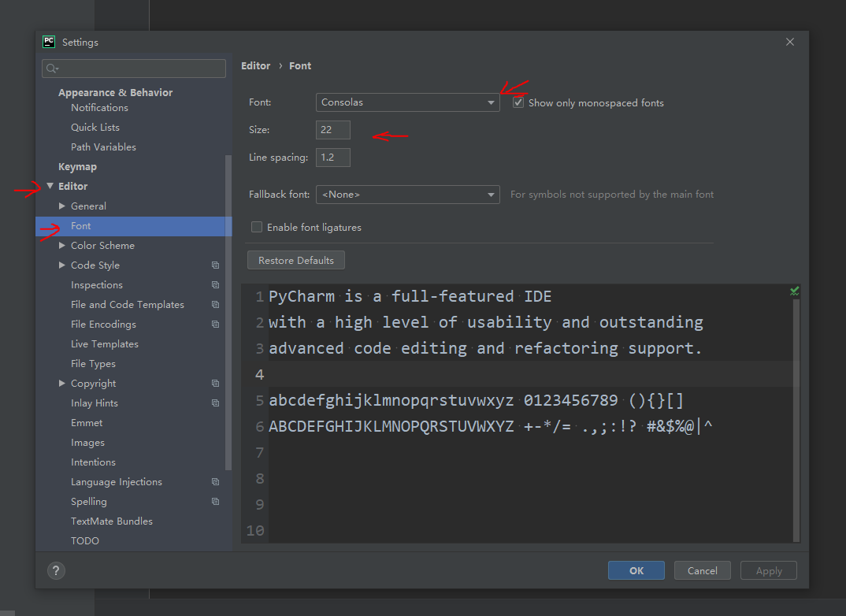Open Inlay Hints settings page
The height and width of the screenshot is (616, 846).
(x=95, y=403)
